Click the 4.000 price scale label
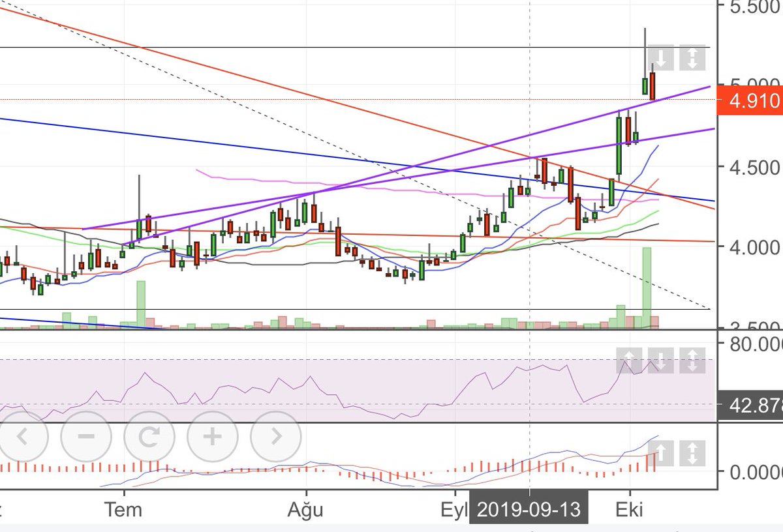This screenshot has height=532, width=783. (756, 247)
